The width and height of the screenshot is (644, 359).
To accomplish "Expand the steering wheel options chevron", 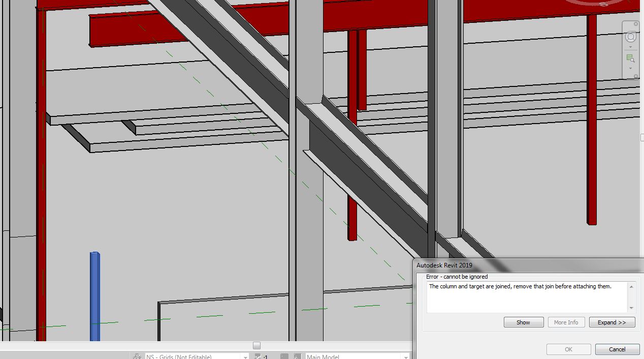I will click(631, 47).
